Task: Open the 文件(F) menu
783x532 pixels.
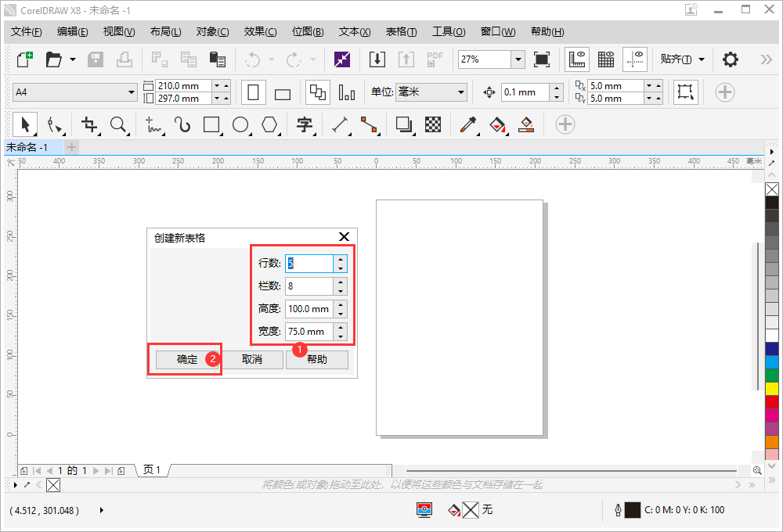Action: click(x=27, y=31)
